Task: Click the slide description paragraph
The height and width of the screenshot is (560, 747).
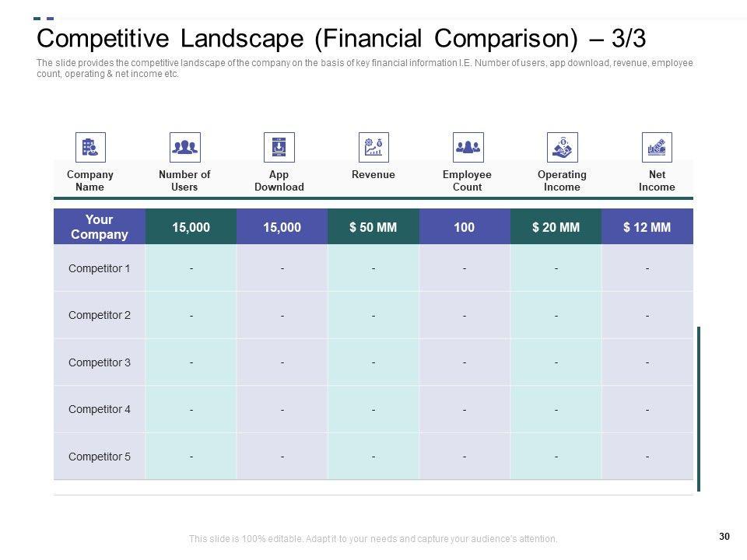Action: (364, 68)
